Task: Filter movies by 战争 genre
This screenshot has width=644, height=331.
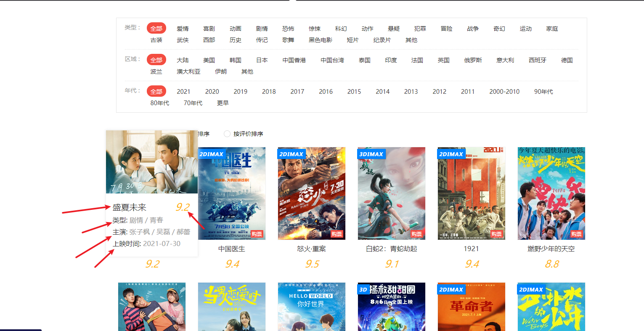Action: point(473,29)
